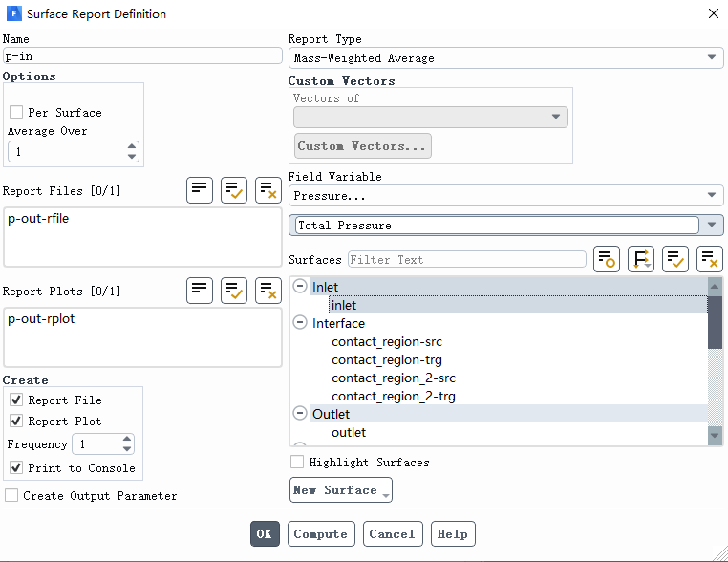Image resolution: width=728 pixels, height=562 pixels.
Task: Deselect all entries in the Report Files list
Action: coord(268,189)
